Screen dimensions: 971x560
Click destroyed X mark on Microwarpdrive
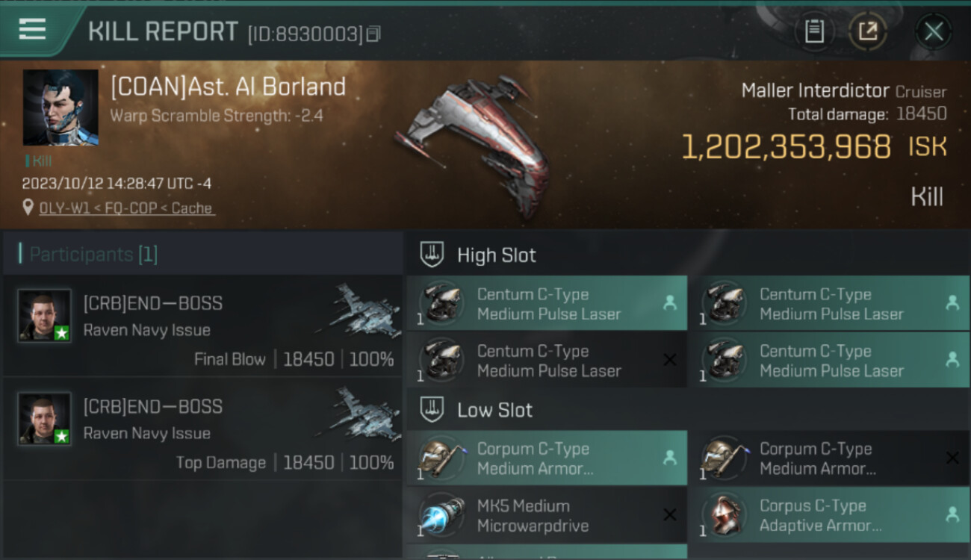(670, 515)
